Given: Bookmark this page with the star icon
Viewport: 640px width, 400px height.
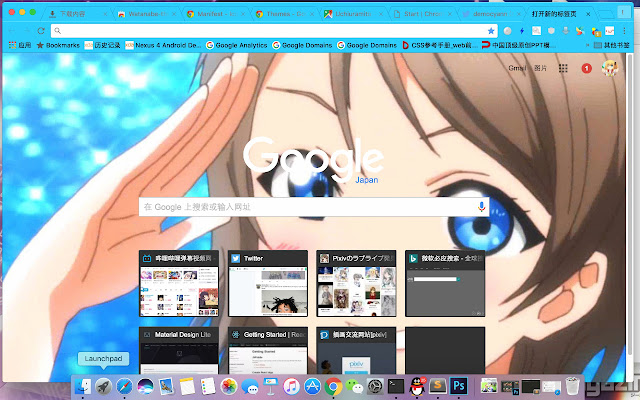Looking at the screenshot, I should (x=491, y=31).
